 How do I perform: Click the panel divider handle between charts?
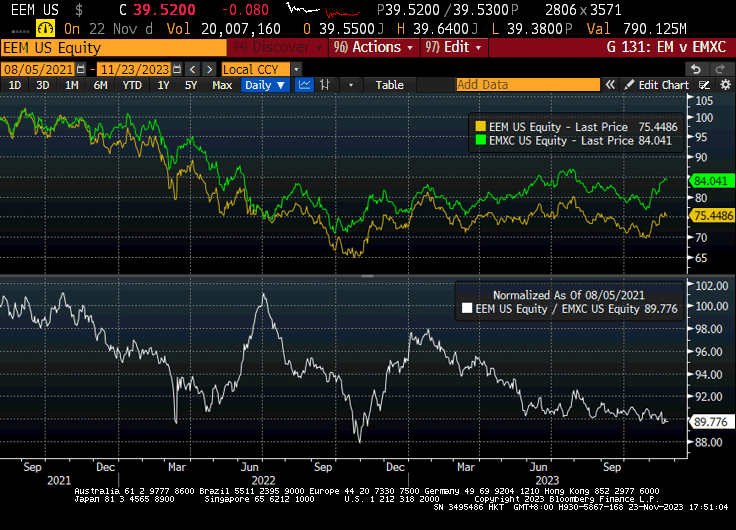pyautogui.click(x=368, y=277)
